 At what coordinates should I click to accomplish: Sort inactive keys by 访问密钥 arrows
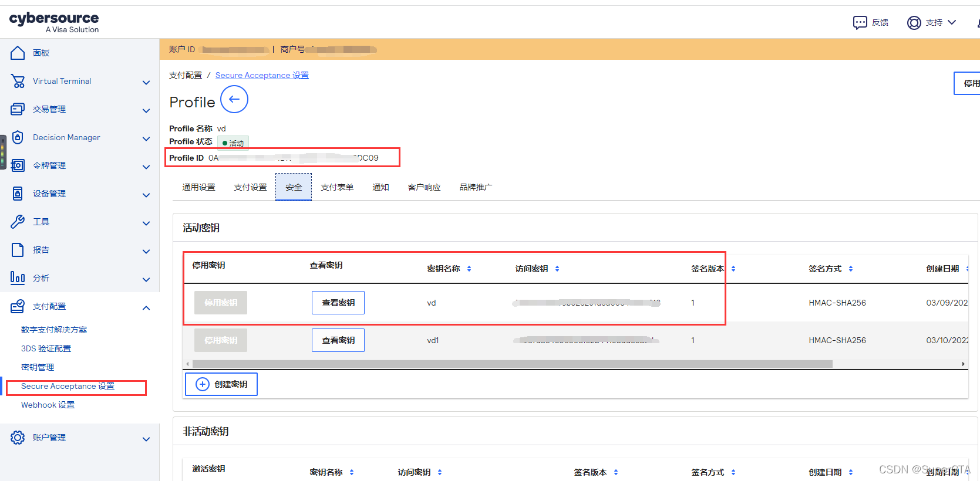tap(440, 472)
